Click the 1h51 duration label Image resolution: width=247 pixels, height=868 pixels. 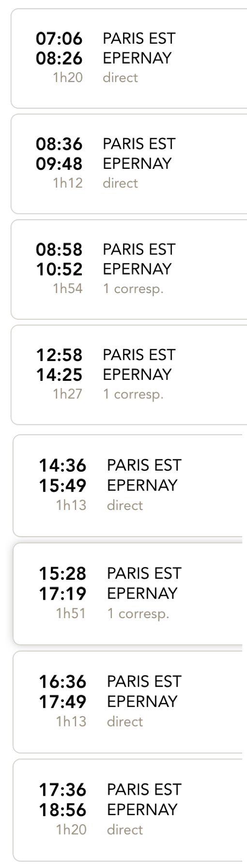(71, 613)
